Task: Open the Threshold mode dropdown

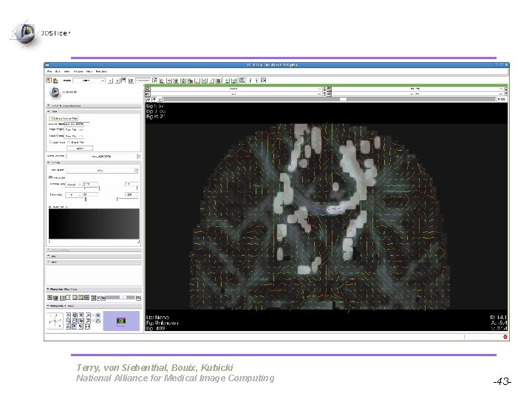Action: 74,195
